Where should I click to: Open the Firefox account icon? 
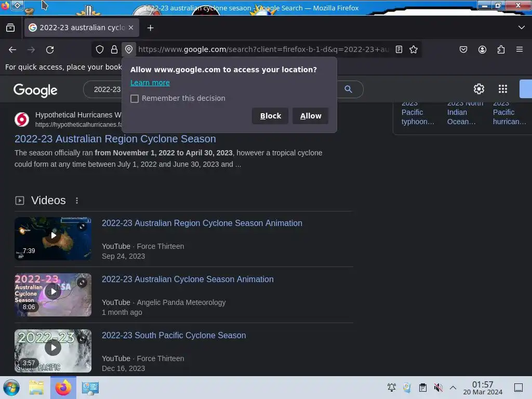tap(482, 49)
